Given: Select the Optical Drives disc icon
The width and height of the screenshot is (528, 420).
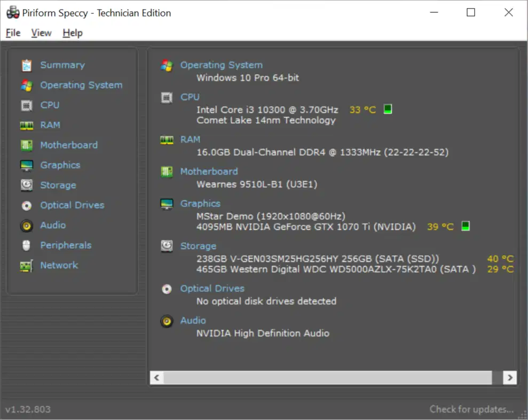Looking at the screenshot, I should [26, 205].
